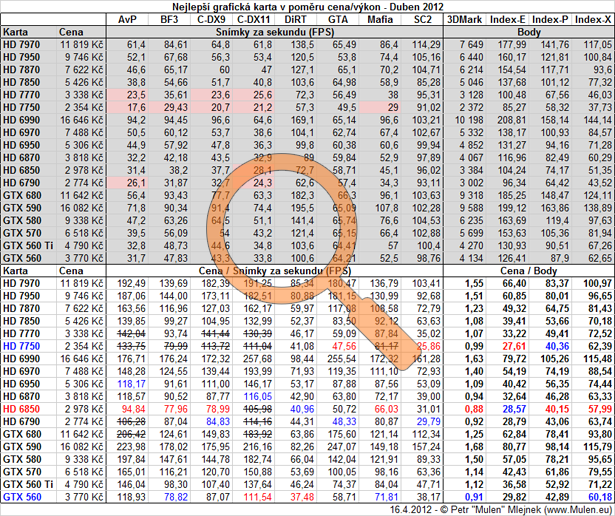The height and width of the screenshot is (516, 615).
Task: Click the GTA column header
Action: [x=338, y=20]
